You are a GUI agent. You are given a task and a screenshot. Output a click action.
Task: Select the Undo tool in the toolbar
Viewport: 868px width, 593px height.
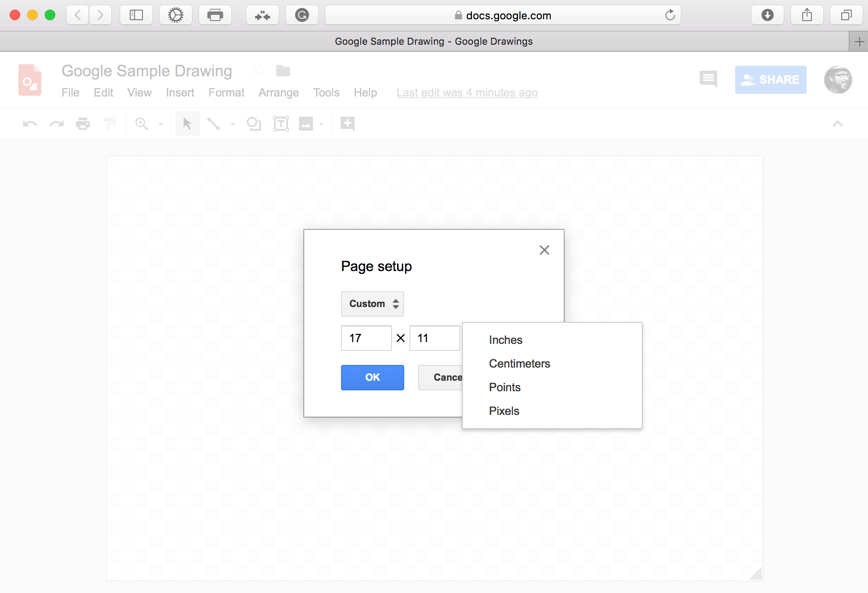pyautogui.click(x=29, y=124)
